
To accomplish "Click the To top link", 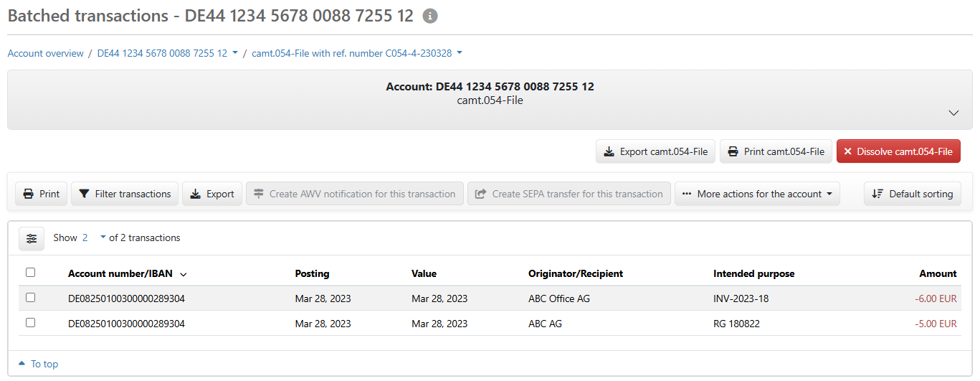I will point(39,364).
